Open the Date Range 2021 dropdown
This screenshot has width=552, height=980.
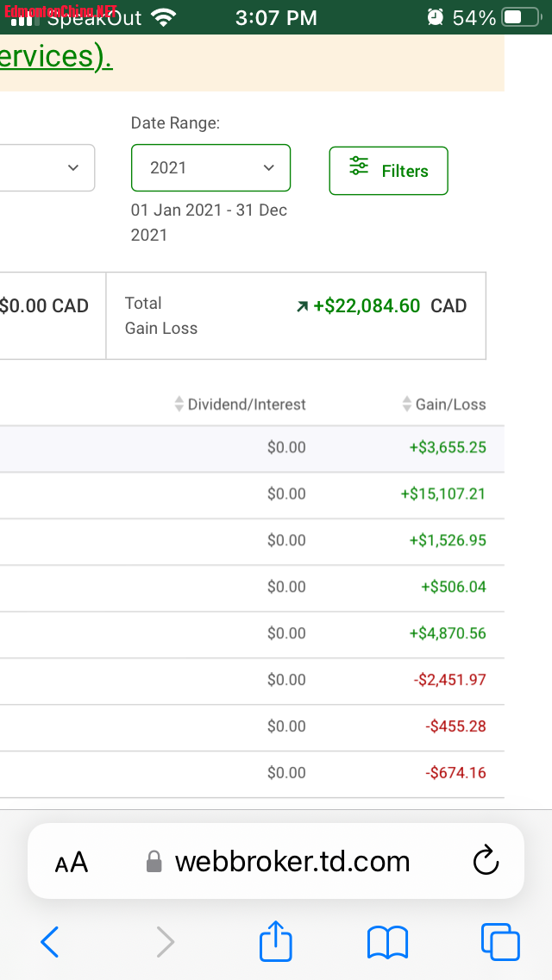[210, 167]
